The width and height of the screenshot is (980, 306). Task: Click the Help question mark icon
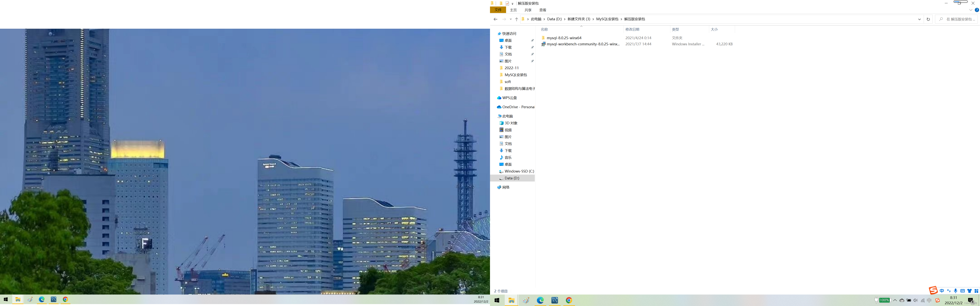point(977,10)
